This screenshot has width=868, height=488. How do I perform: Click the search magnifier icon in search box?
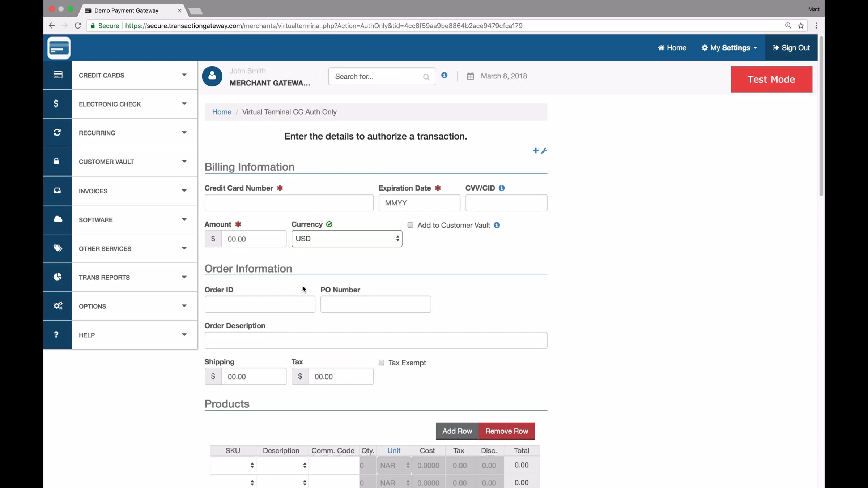[x=426, y=77]
